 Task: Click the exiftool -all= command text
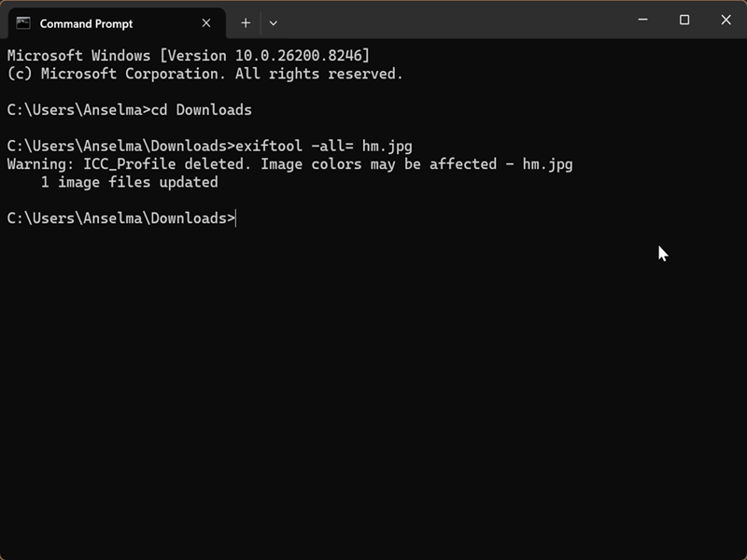coord(323,146)
